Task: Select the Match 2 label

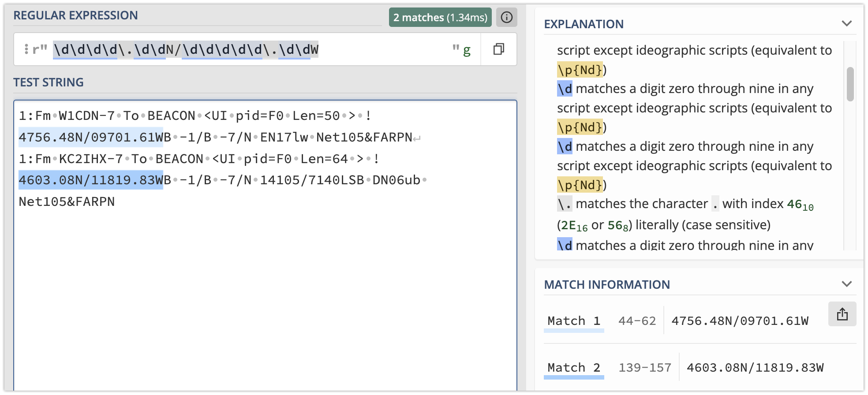Action: [573, 368]
